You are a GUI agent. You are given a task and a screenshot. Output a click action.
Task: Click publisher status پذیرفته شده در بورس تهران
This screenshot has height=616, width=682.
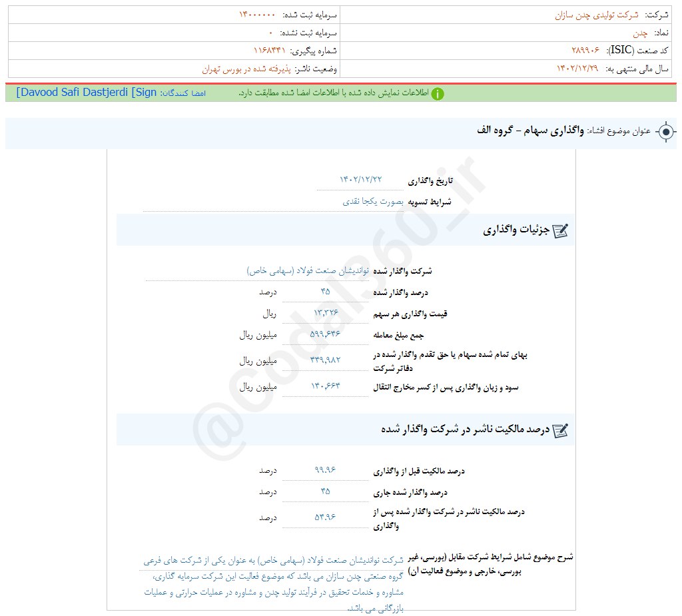[246, 69]
